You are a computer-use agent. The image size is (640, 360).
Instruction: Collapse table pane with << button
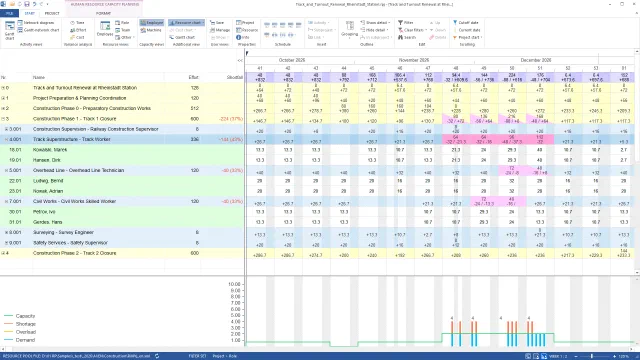(240, 60)
